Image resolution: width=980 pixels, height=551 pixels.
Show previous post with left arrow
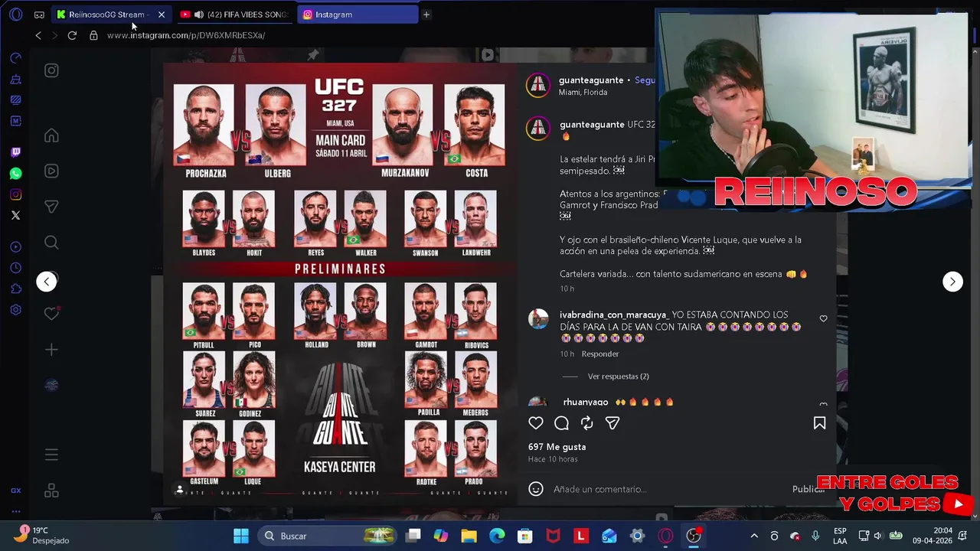point(47,282)
